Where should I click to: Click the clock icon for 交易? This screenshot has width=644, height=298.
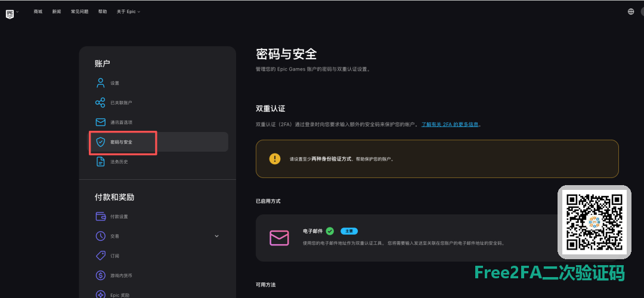[100, 236]
